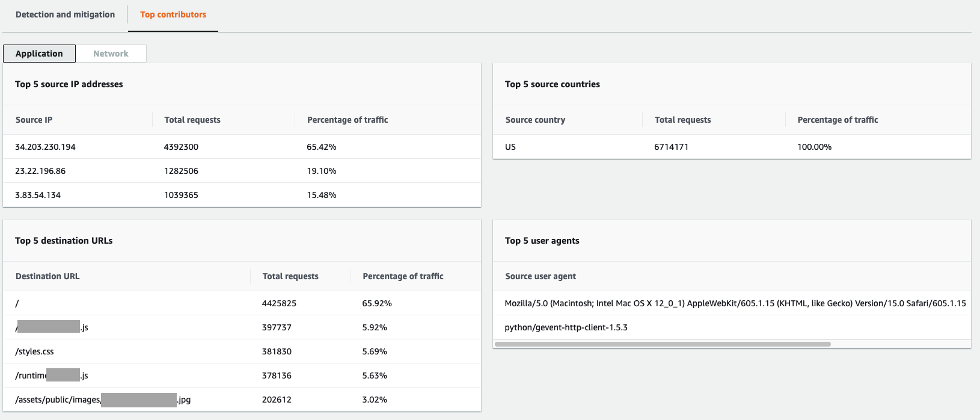Image resolution: width=980 pixels, height=420 pixels.
Task: Choose the Application view button
Action: (39, 54)
